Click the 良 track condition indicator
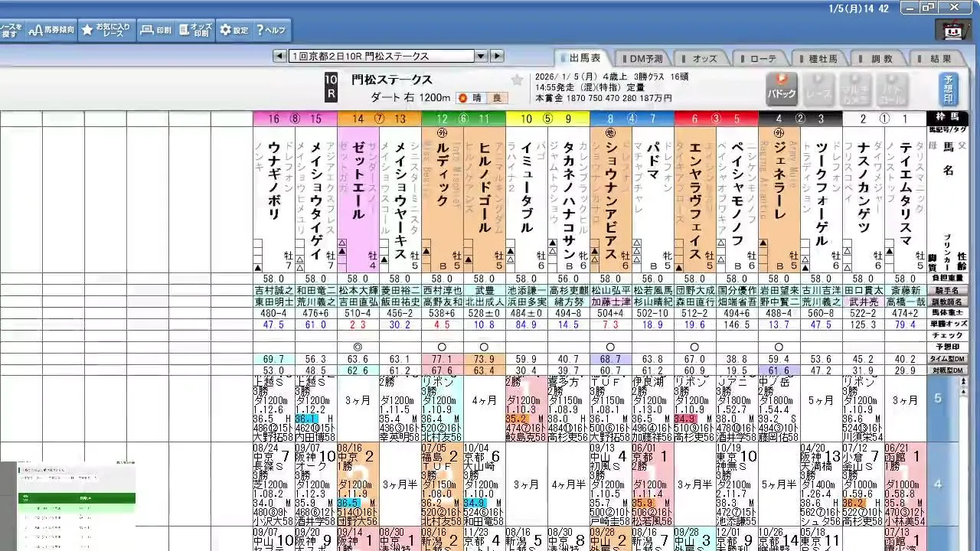The width and height of the screenshot is (980, 551). pyautogui.click(x=497, y=97)
